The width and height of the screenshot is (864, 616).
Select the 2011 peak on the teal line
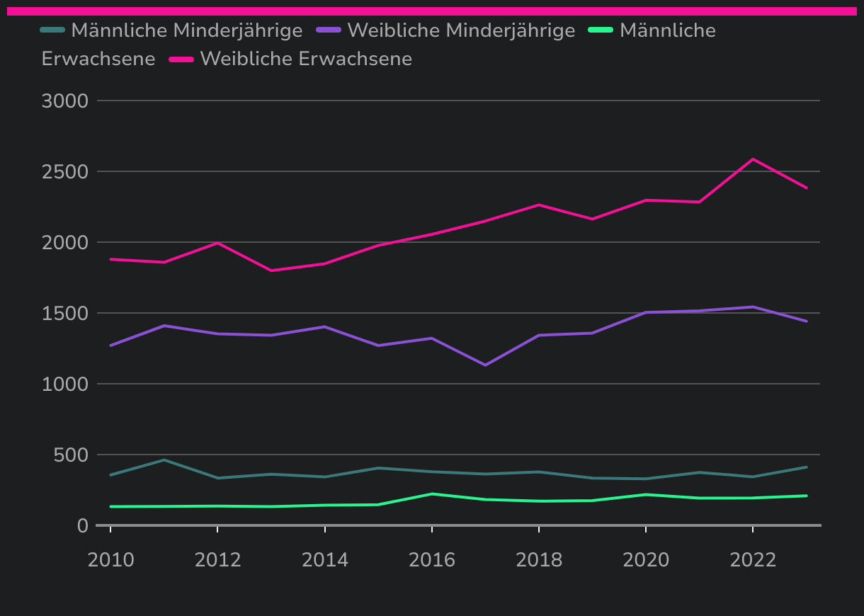[164, 460]
